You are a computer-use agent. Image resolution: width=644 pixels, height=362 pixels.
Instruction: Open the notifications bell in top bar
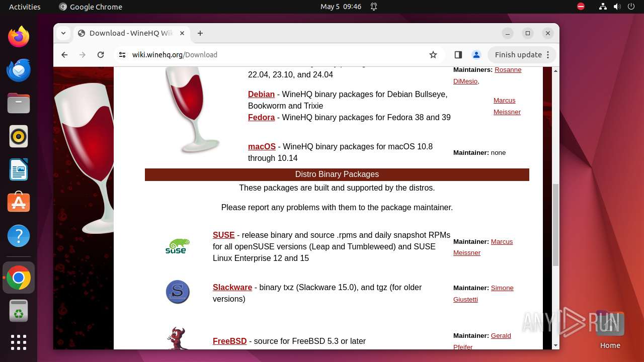tap(374, 7)
